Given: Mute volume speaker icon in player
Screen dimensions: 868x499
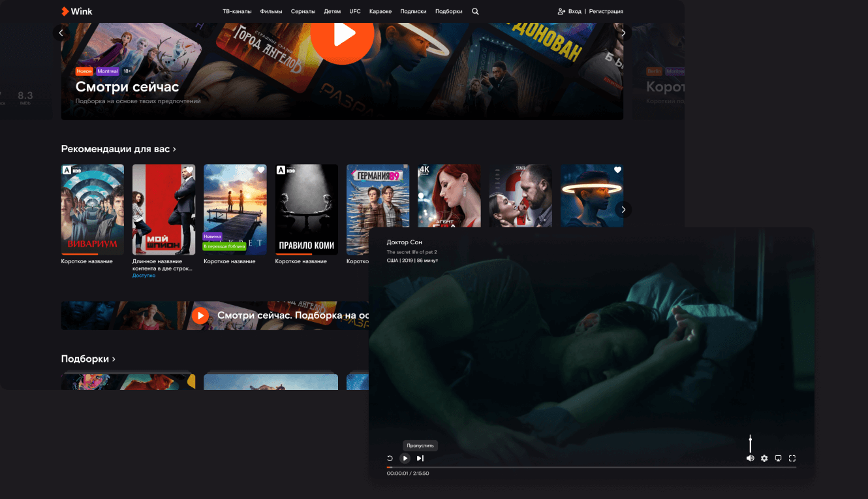Looking at the screenshot, I should (x=750, y=459).
